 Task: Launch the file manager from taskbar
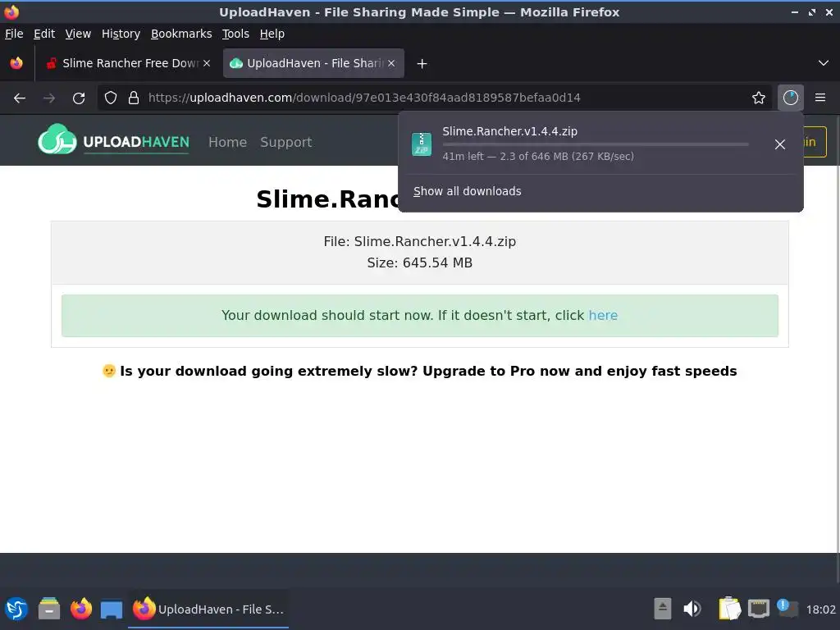point(49,609)
